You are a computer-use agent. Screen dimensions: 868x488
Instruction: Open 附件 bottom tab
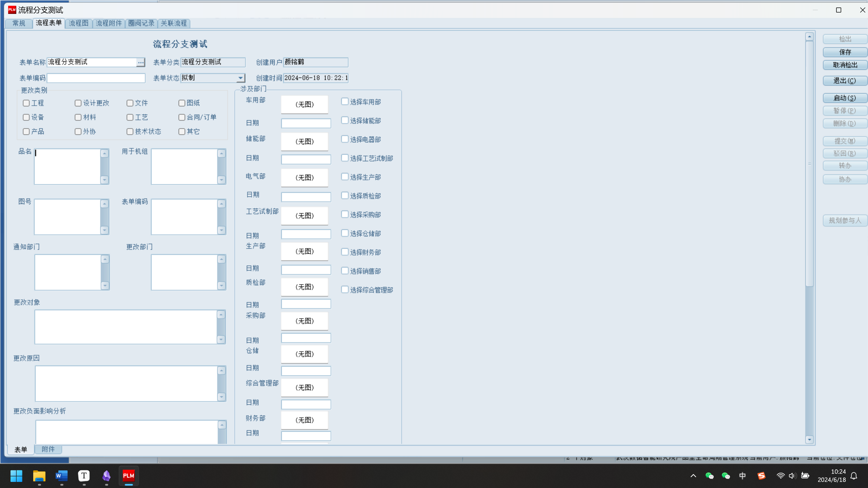pyautogui.click(x=48, y=449)
